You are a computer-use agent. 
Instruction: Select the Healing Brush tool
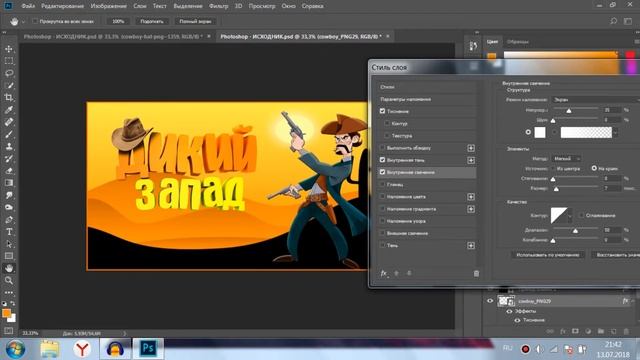(x=9, y=122)
